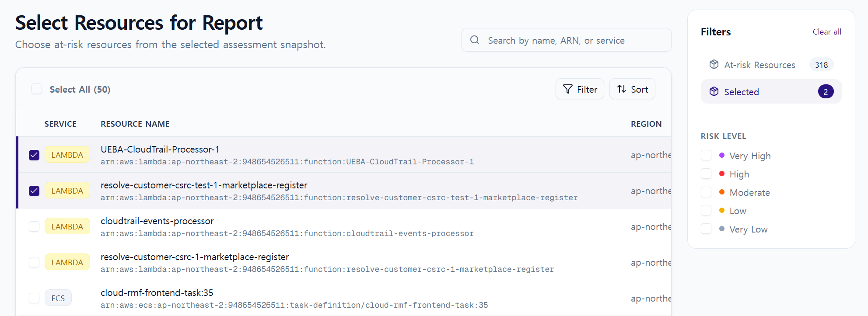Image resolution: width=868 pixels, height=316 pixels.
Task: Click the funnel icon on Filter button
Action: 567,89
